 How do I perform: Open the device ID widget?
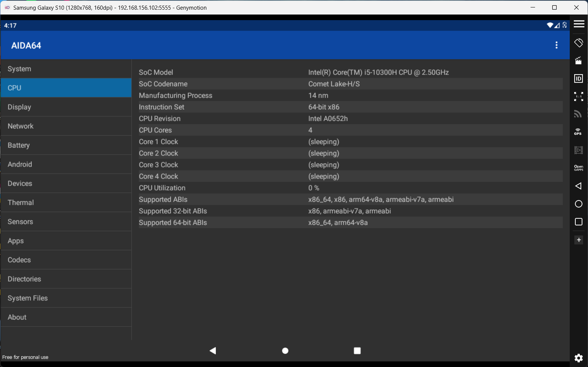[579, 78]
